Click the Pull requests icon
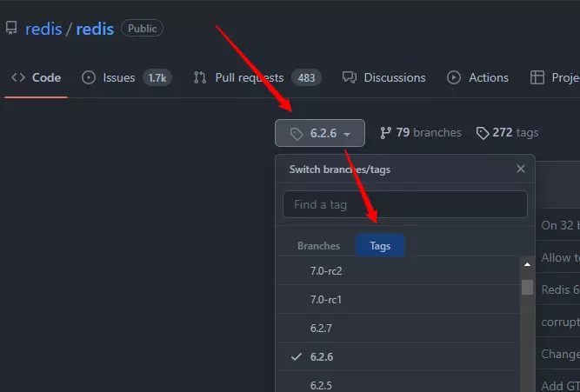 (x=200, y=77)
